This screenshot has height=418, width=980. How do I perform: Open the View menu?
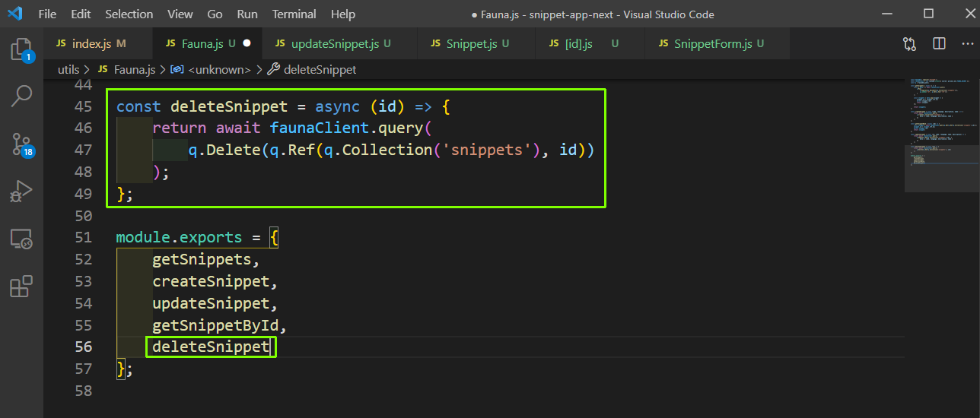coord(180,14)
